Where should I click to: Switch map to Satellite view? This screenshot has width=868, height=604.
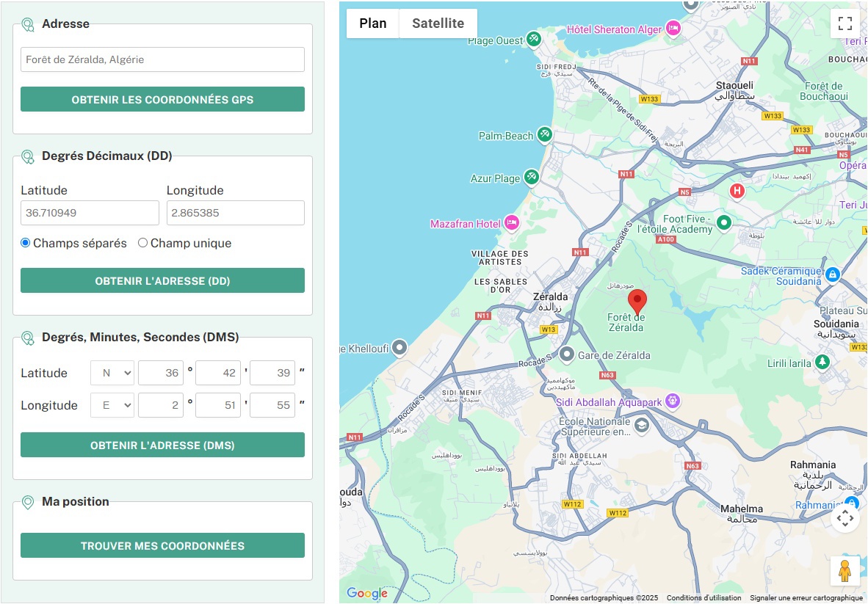438,23
